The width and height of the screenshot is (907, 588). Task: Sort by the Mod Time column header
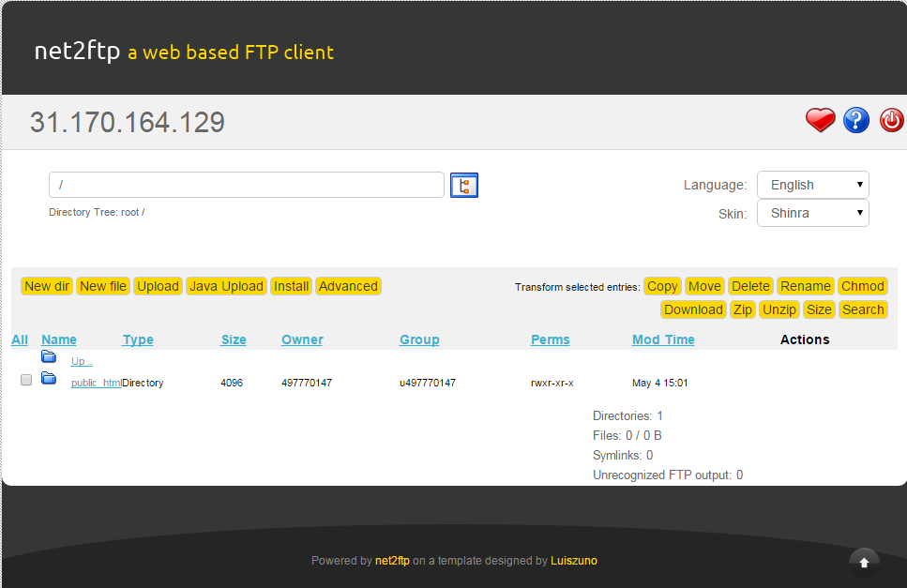click(663, 340)
